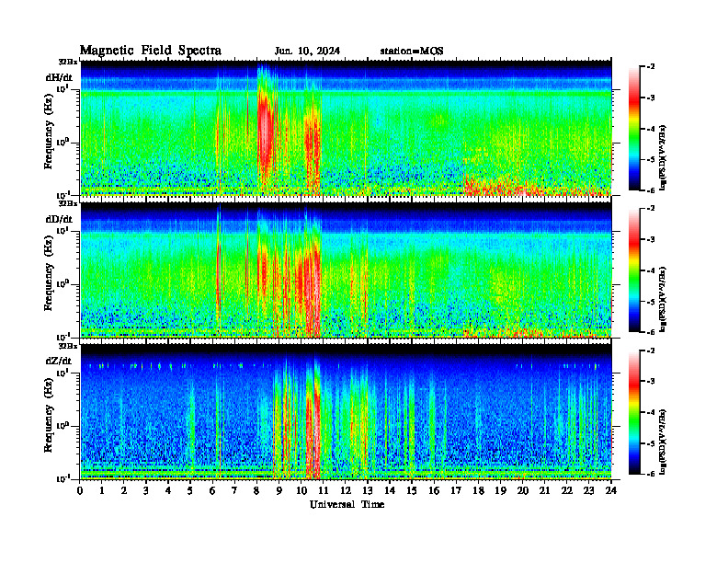Click hour "12" on Universal Time axis
Image resolution: width=728 pixels, height=563 pixels.
pyautogui.click(x=346, y=491)
